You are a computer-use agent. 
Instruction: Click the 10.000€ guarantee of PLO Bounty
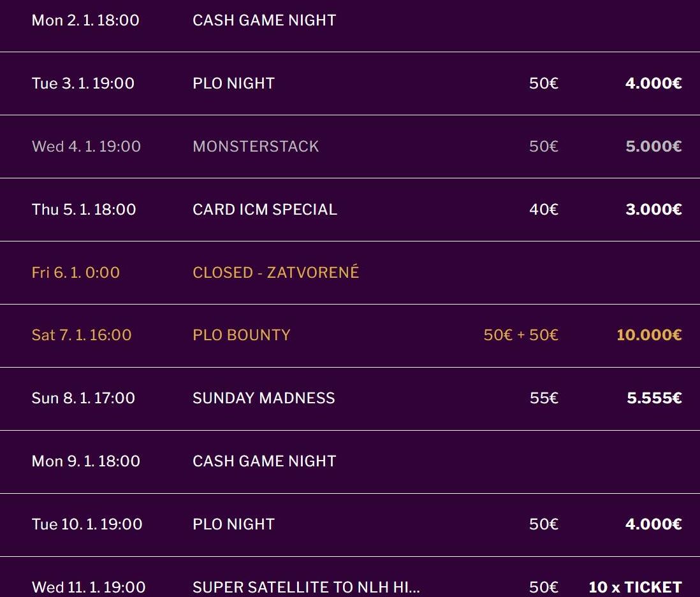coord(648,335)
